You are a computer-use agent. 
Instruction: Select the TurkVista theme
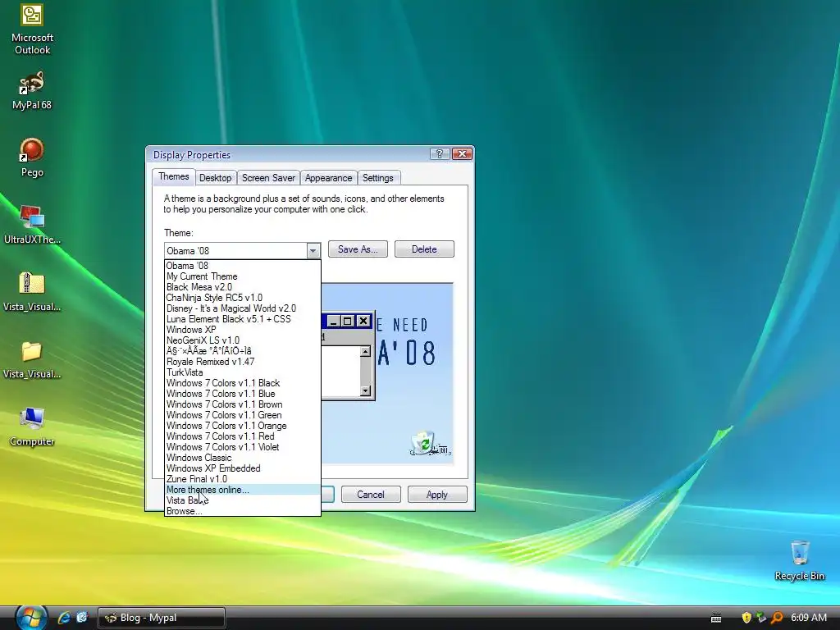[242, 372]
